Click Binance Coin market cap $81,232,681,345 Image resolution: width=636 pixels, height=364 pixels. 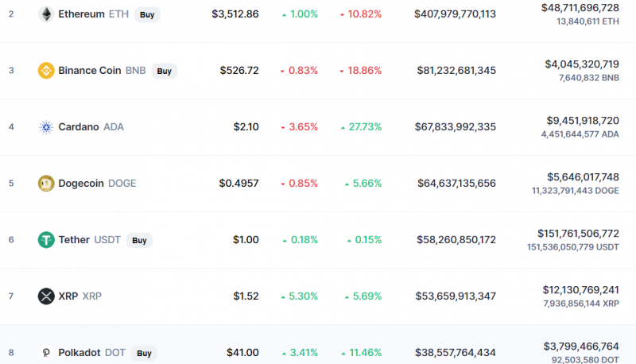coord(456,71)
